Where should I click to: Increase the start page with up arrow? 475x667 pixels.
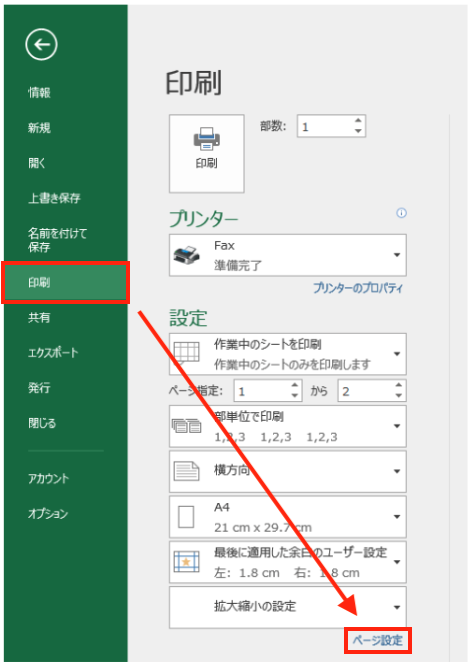coord(295,385)
